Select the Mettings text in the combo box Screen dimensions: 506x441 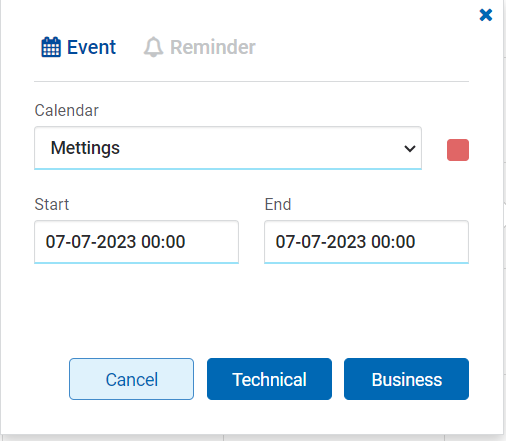click(85, 148)
